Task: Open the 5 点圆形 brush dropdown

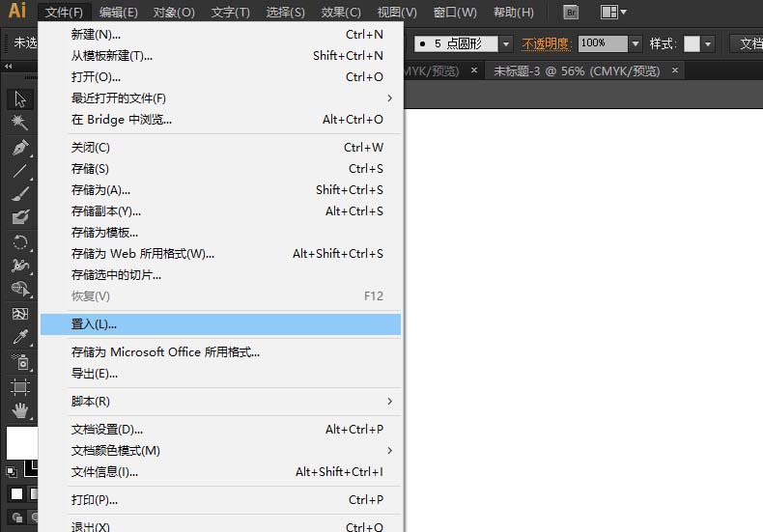Action: 505,43
